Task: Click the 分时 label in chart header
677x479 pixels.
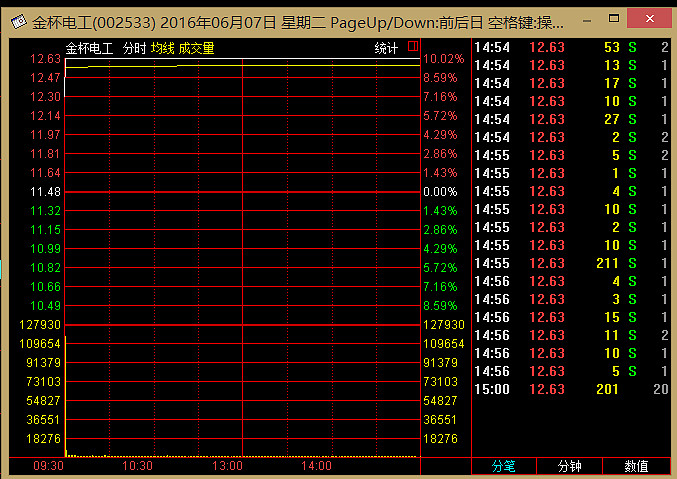Action: point(134,48)
